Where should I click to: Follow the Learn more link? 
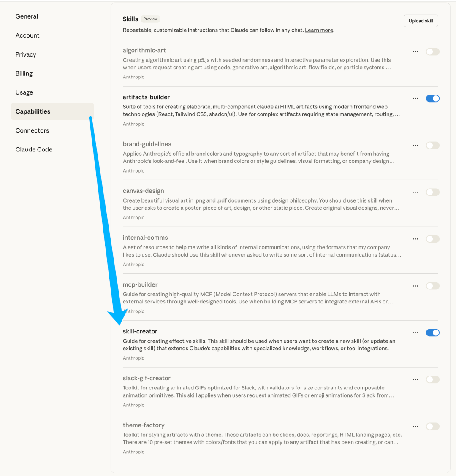click(x=319, y=30)
